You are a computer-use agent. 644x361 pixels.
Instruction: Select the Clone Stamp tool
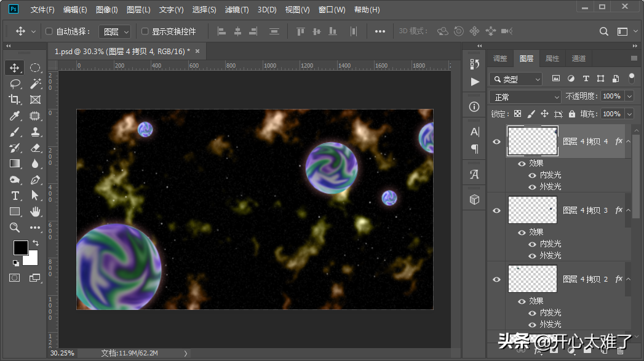point(35,132)
